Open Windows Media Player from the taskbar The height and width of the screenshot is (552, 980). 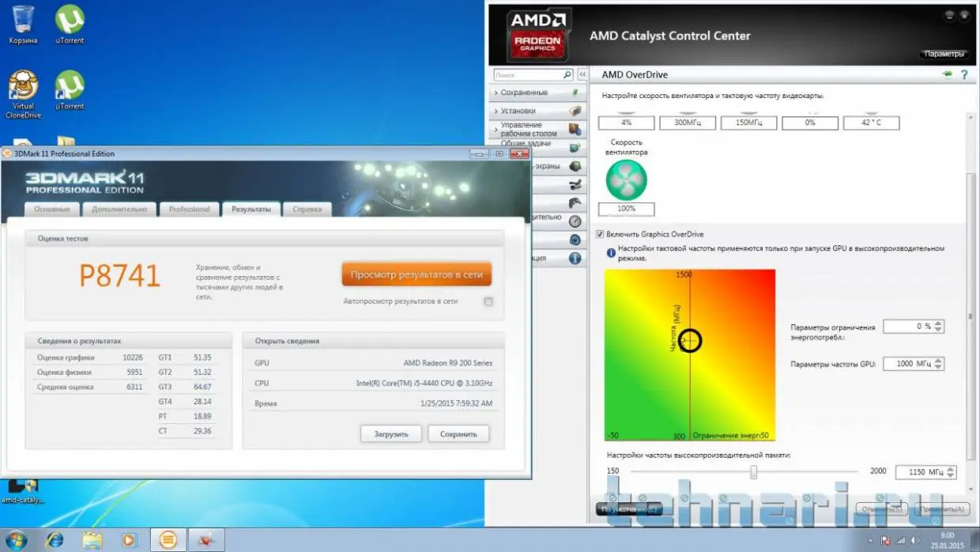pyautogui.click(x=129, y=540)
